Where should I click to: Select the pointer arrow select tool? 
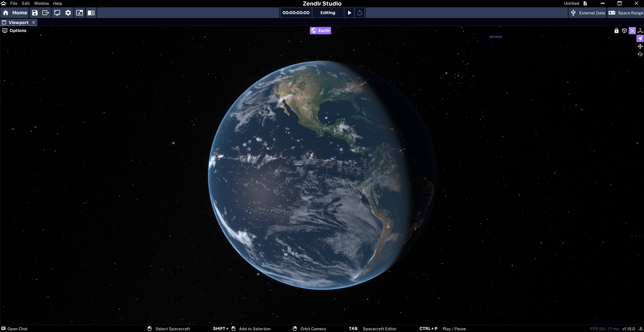640,39
